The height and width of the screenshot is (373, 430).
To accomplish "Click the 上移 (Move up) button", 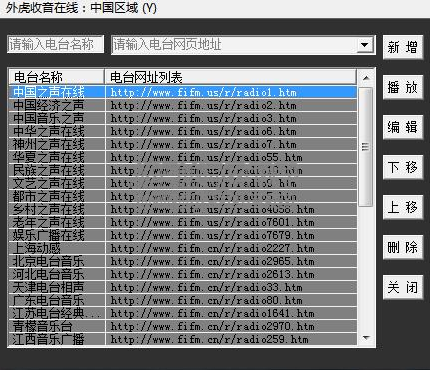I will pos(403,207).
